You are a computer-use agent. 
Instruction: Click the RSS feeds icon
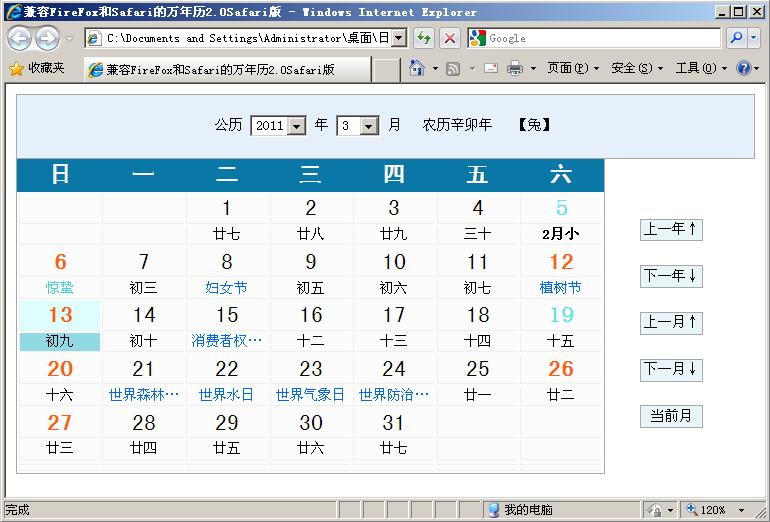pos(453,69)
